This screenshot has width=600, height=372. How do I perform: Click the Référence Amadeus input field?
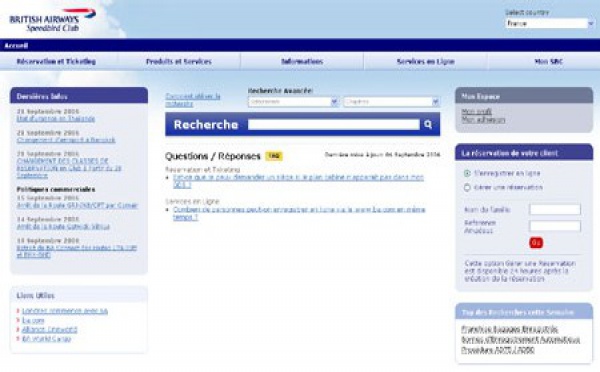click(555, 226)
